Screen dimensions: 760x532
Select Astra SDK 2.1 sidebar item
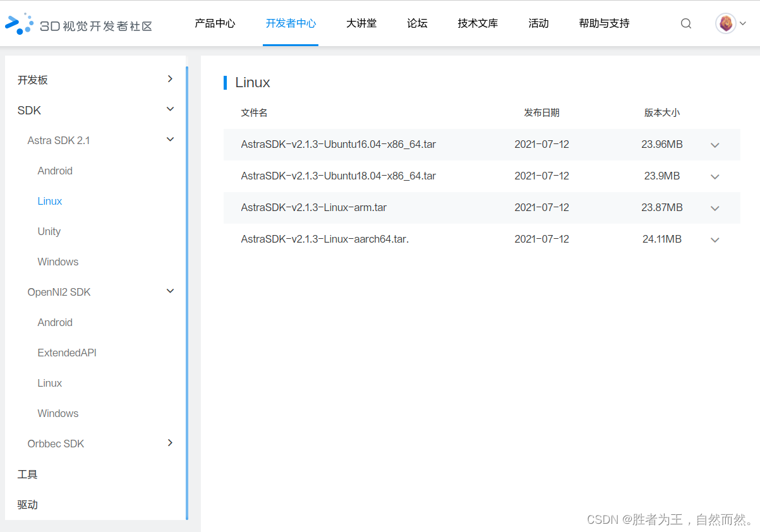click(x=59, y=140)
